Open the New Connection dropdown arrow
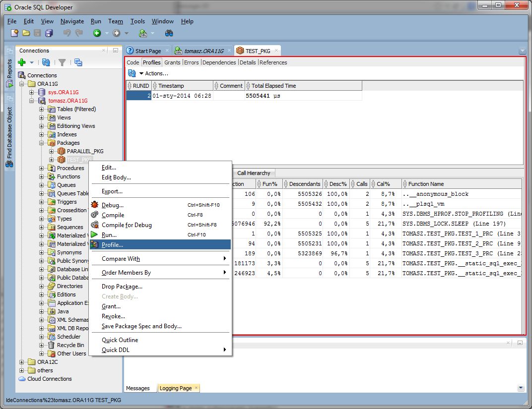The image size is (532, 409). [32, 62]
